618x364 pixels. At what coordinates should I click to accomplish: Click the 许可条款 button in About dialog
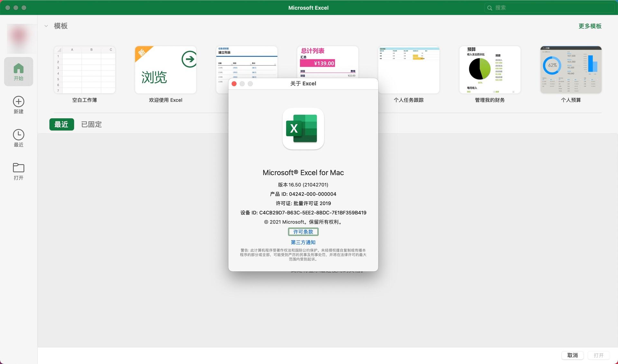pos(303,232)
